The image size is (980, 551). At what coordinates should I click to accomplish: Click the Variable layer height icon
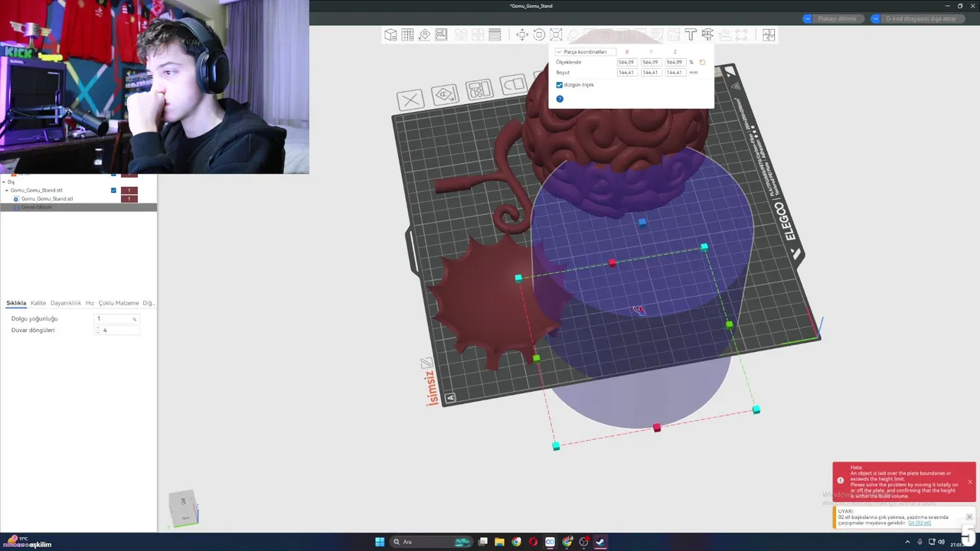[495, 34]
